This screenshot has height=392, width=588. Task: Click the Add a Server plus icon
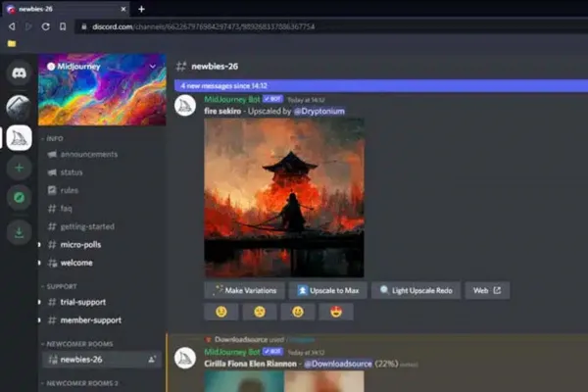tap(19, 168)
